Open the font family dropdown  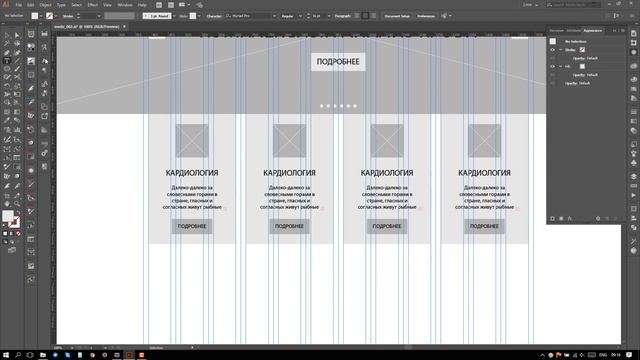tap(274, 16)
